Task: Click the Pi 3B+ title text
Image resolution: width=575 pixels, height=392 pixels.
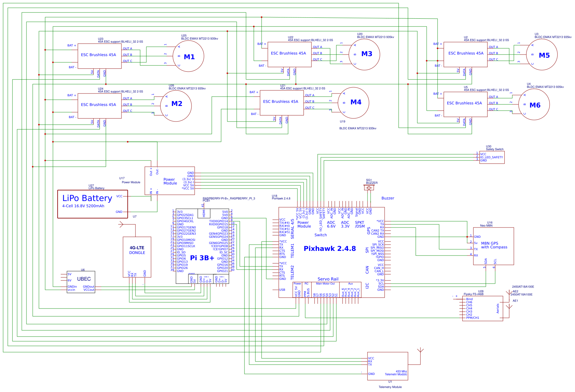Action: pyautogui.click(x=202, y=258)
